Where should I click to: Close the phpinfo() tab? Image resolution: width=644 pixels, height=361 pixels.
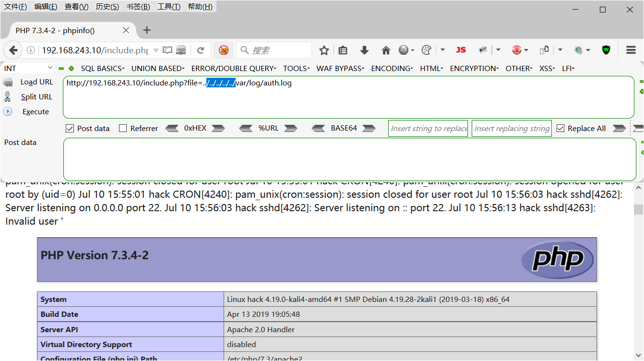pos(126,30)
